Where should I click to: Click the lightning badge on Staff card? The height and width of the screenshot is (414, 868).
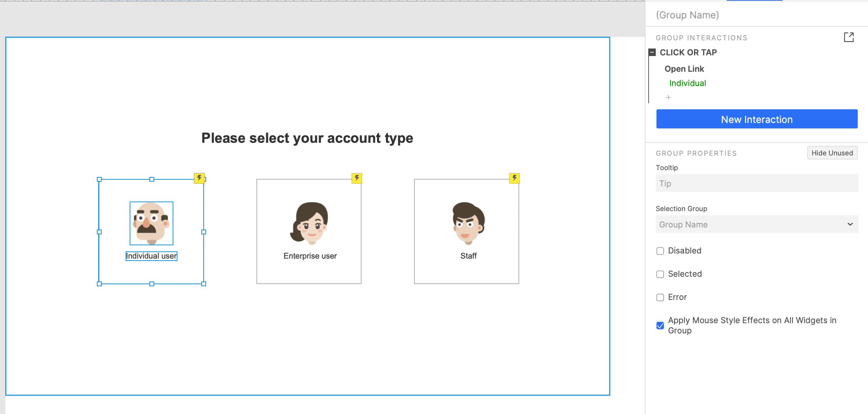pyautogui.click(x=515, y=178)
